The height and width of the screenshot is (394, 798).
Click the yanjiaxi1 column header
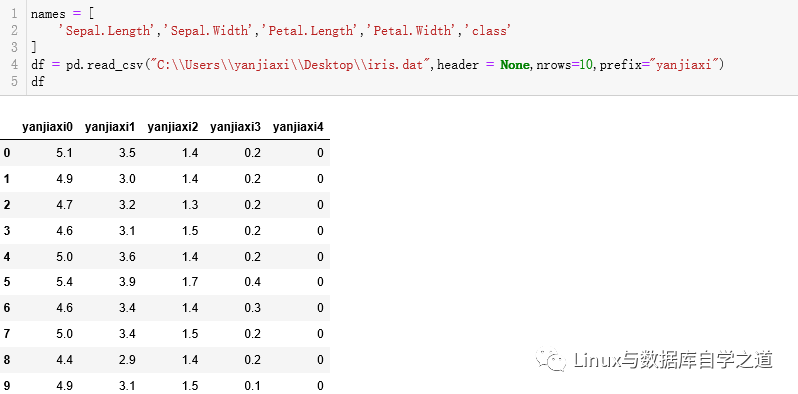[110, 127]
